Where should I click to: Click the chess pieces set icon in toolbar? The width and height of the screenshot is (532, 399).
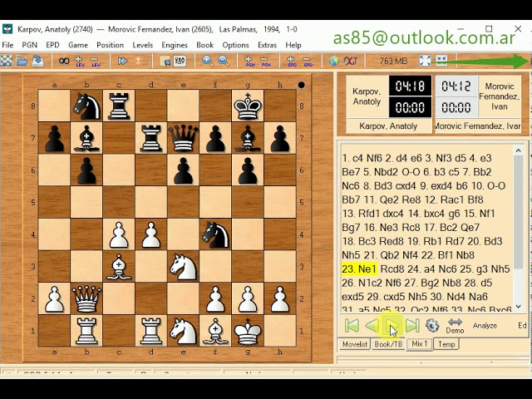tap(180, 61)
